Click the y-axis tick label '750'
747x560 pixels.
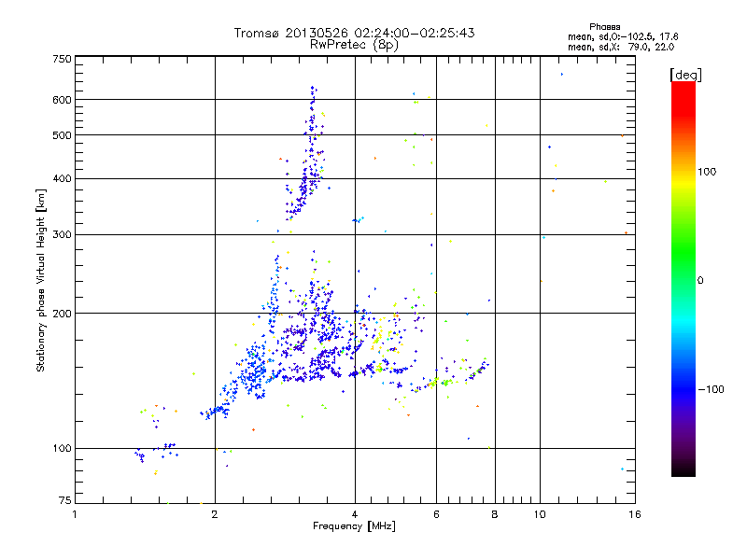62,59
